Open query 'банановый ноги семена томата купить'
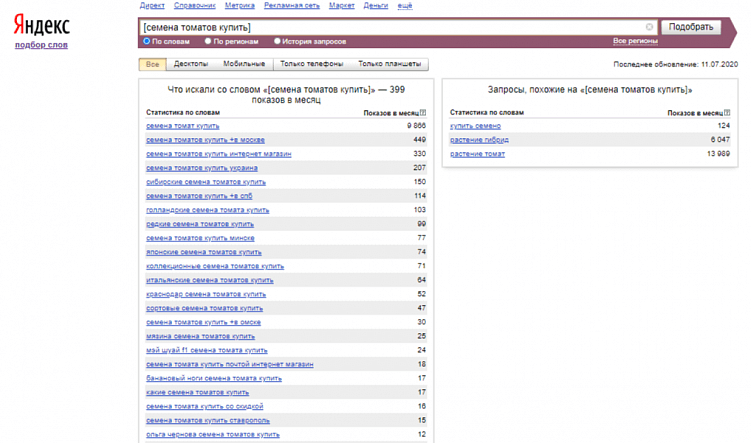This screenshot has width=751, height=443. click(x=214, y=378)
